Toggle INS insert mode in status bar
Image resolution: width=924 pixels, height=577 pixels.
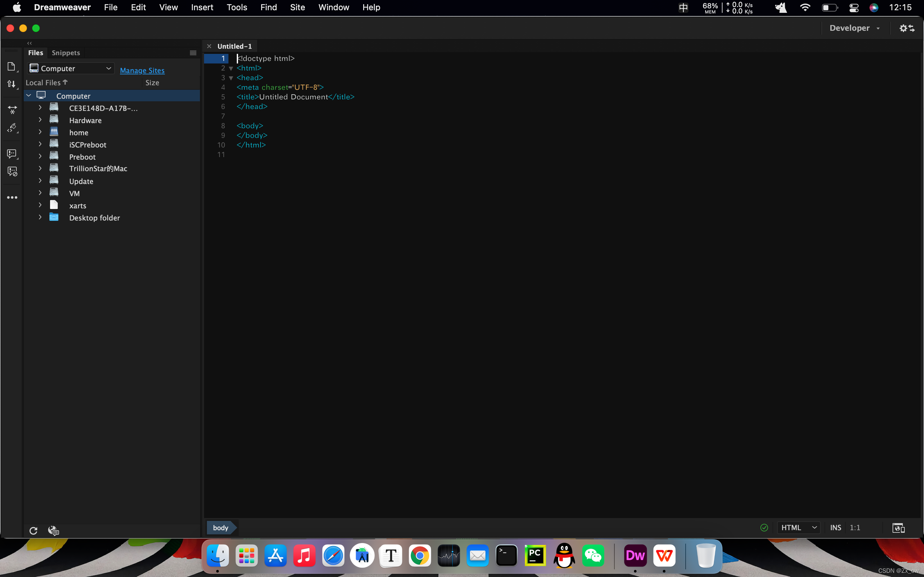click(835, 528)
